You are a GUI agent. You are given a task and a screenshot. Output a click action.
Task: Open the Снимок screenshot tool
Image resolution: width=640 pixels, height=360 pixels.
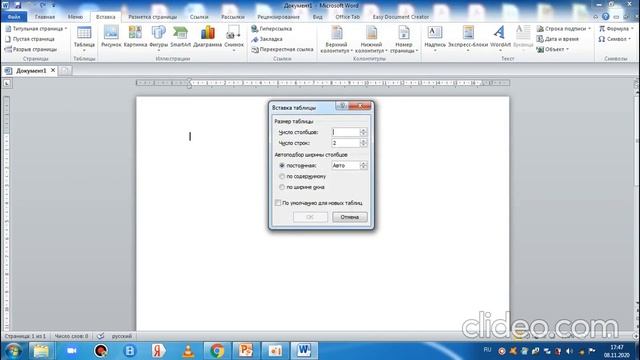(234, 38)
